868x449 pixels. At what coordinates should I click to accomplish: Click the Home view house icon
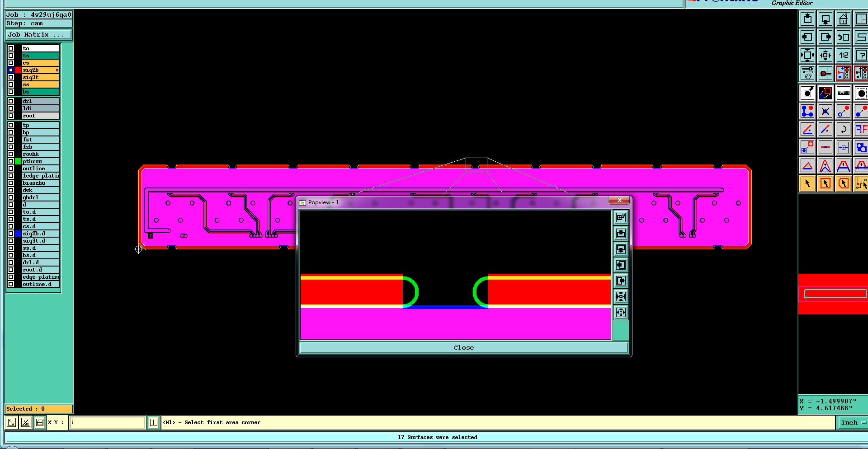coord(844,19)
